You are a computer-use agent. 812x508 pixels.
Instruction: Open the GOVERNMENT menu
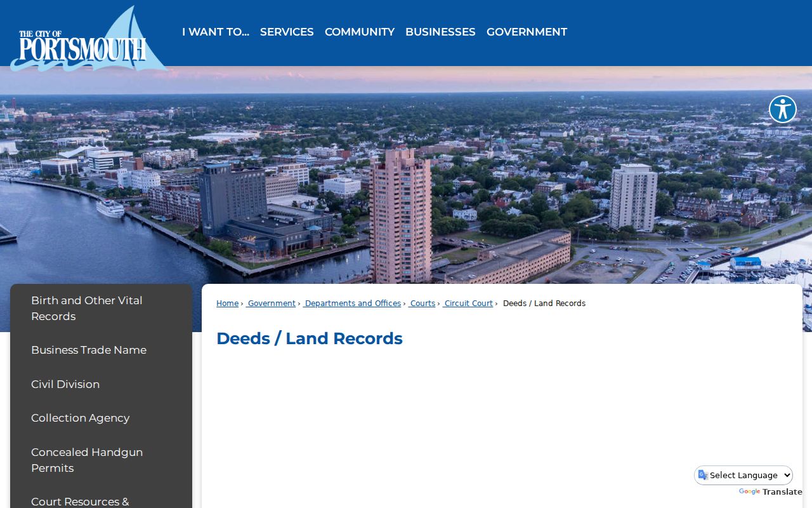[527, 32]
